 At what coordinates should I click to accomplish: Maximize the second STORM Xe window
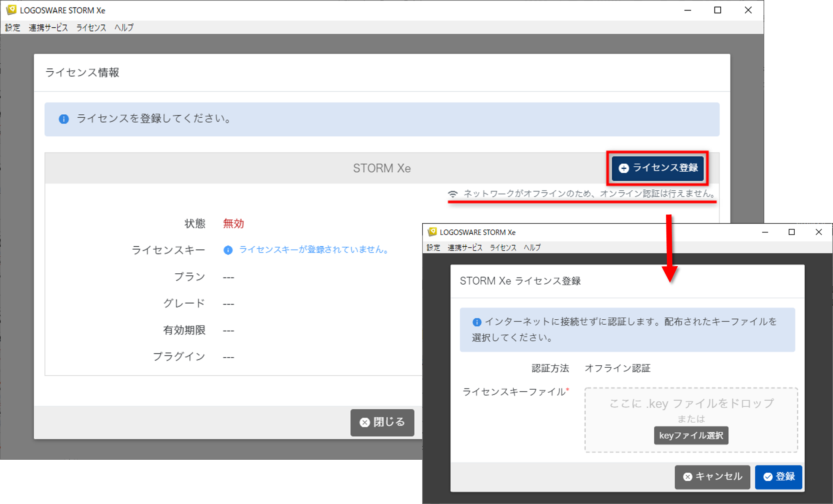[x=792, y=232]
